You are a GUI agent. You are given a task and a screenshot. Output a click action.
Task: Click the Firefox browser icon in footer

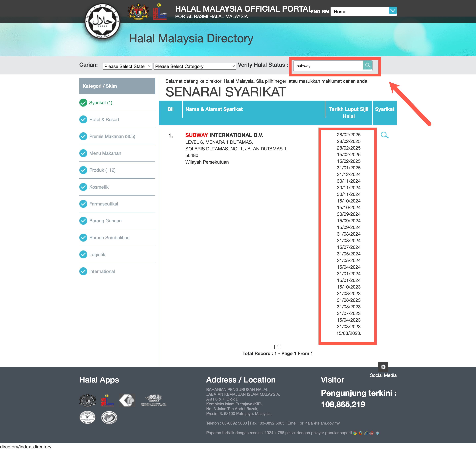pyautogui.click(x=360, y=433)
